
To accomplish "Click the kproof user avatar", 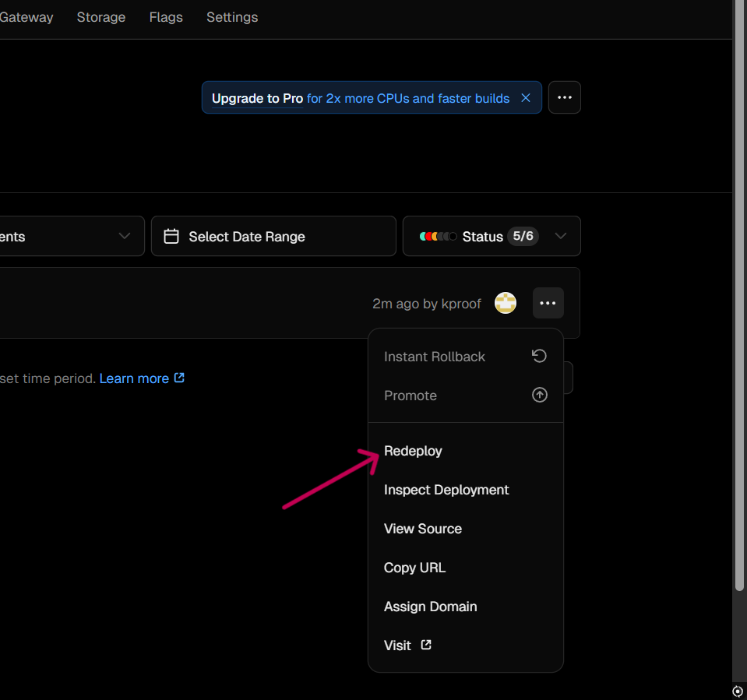I will (x=506, y=303).
